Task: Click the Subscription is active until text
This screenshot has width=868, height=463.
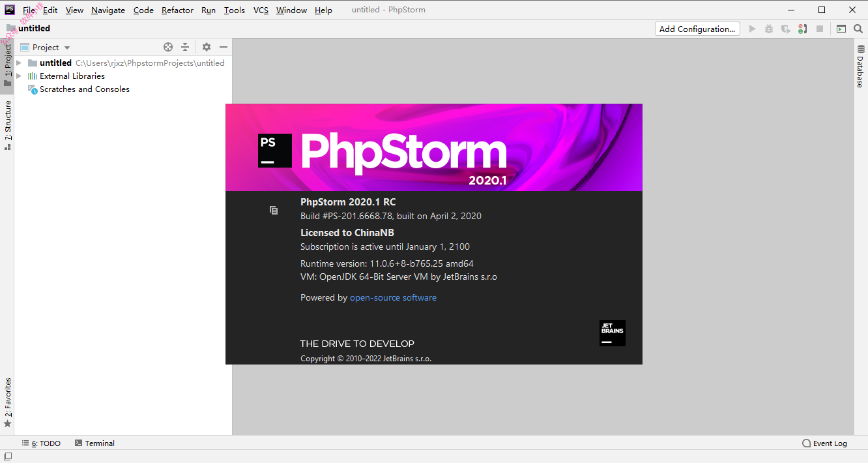Action: click(385, 246)
